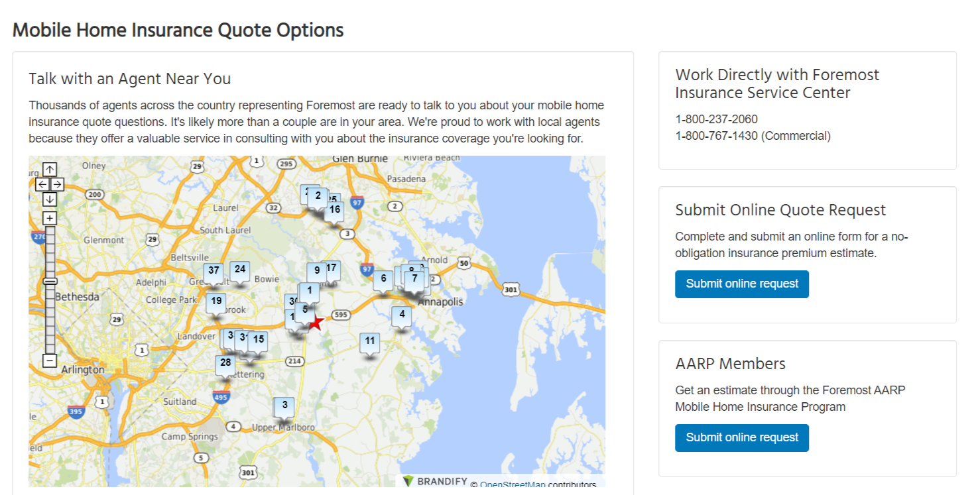
Task: Open agent cluster marker 37
Action: click(214, 270)
